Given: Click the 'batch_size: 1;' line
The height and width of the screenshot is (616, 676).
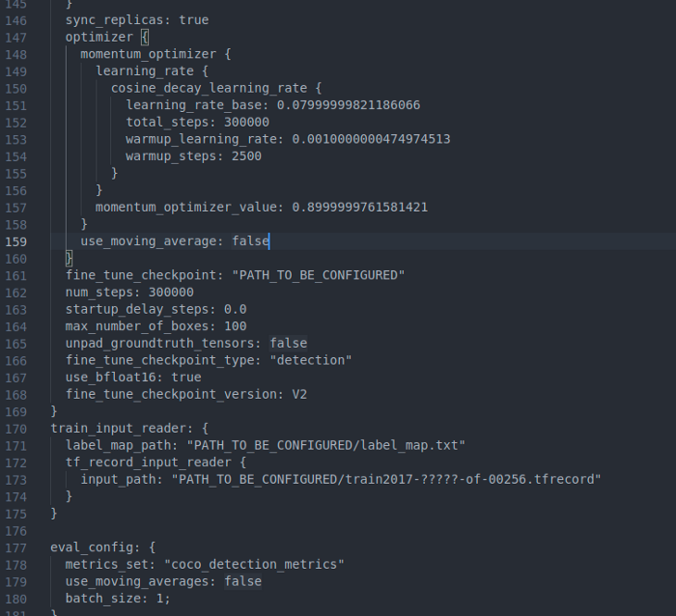Looking at the screenshot, I should tap(118, 599).
